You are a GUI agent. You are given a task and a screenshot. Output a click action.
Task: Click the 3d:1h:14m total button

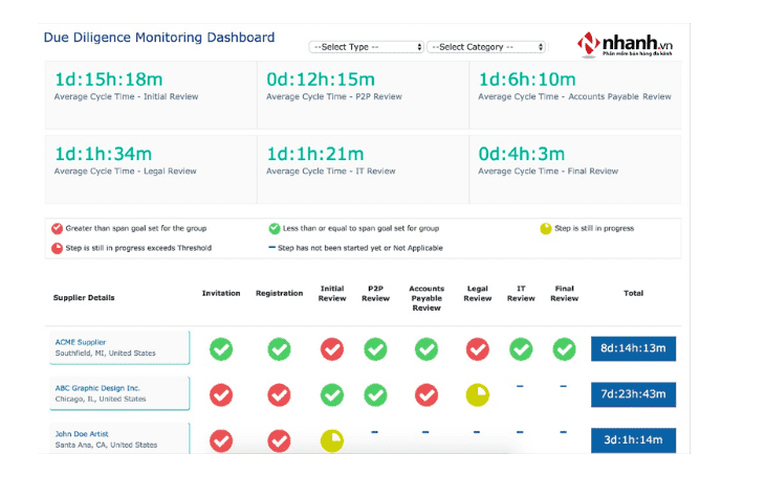tap(633, 440)
